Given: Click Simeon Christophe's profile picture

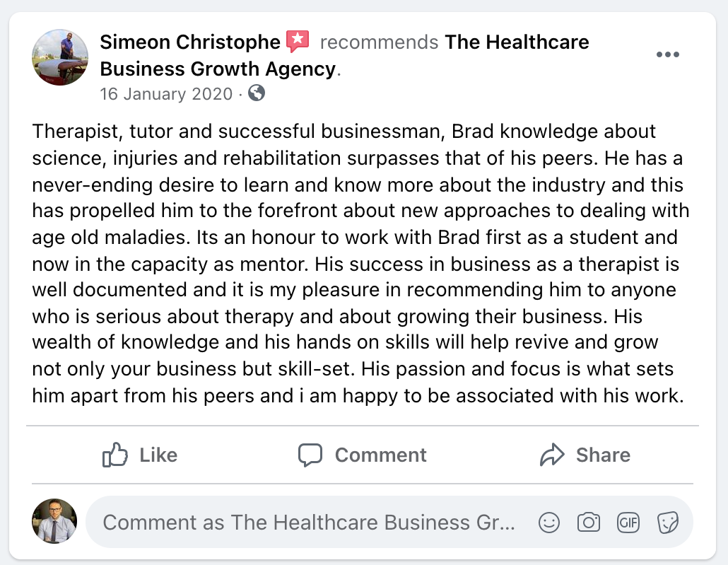Looking at the screenshot, I should point(60,58).
